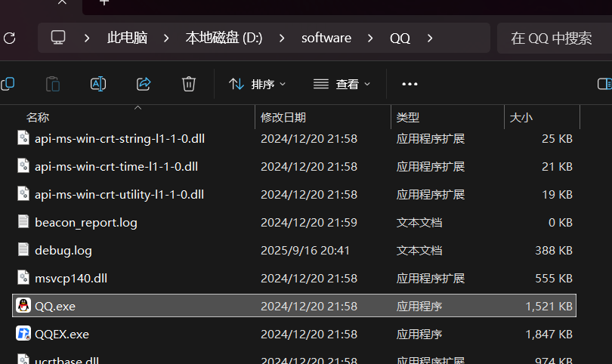Select file beacon_report.log
The width and height of the screenshot is (612, 364).
(86, 222)
